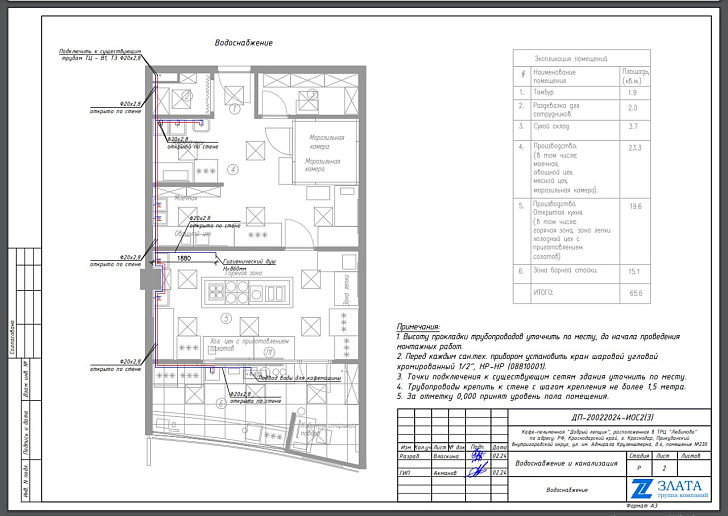Screen dimensions: 728x516
Task: Click the 'Подключить к существующим' top-left annotation
Action: [98, 49]
